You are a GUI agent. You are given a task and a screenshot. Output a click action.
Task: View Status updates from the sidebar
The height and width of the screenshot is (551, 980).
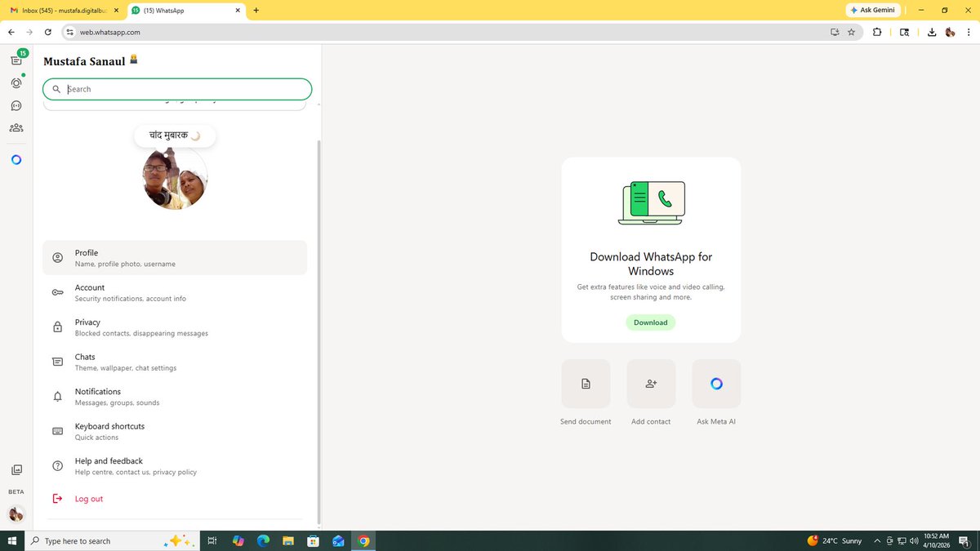[x=16, y=82]
